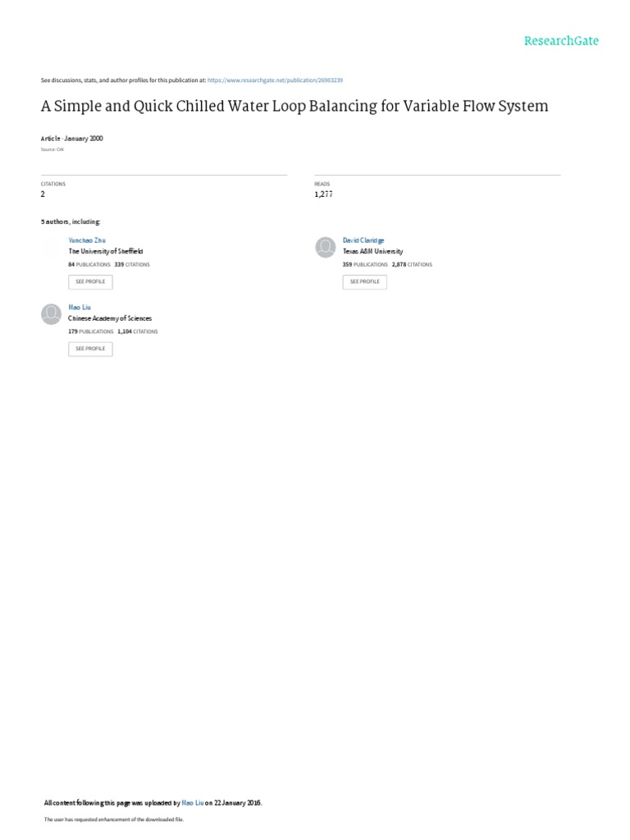Click the ResearchGate logo
The width and height of the screenshot is (630, 840).
pos(561,41)
